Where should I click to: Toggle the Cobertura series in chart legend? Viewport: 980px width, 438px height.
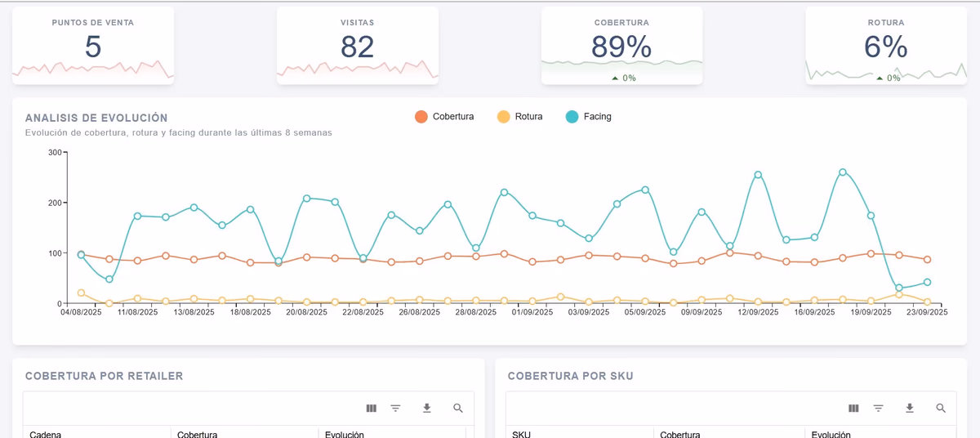click(x=444, y=117)
